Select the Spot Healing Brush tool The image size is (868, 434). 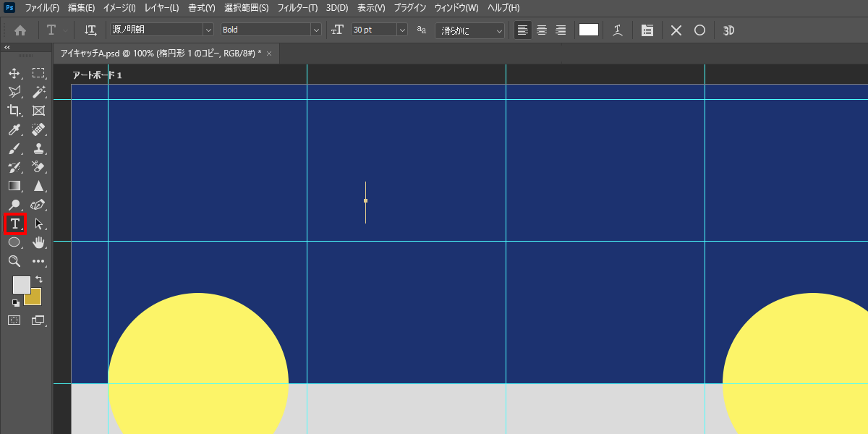pos(38,129)
